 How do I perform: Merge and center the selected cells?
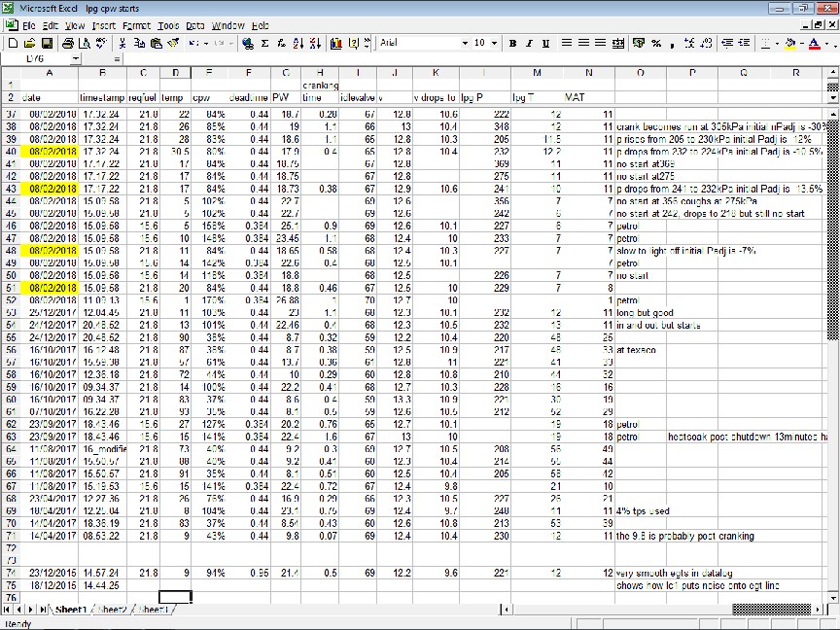point(617,44)
